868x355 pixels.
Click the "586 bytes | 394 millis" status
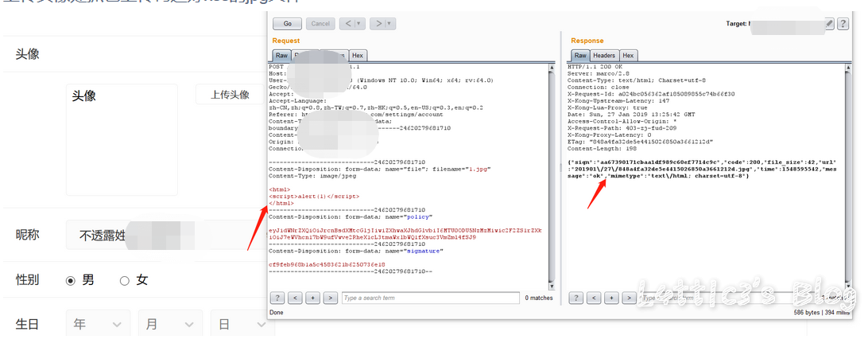tap(822, 313)
